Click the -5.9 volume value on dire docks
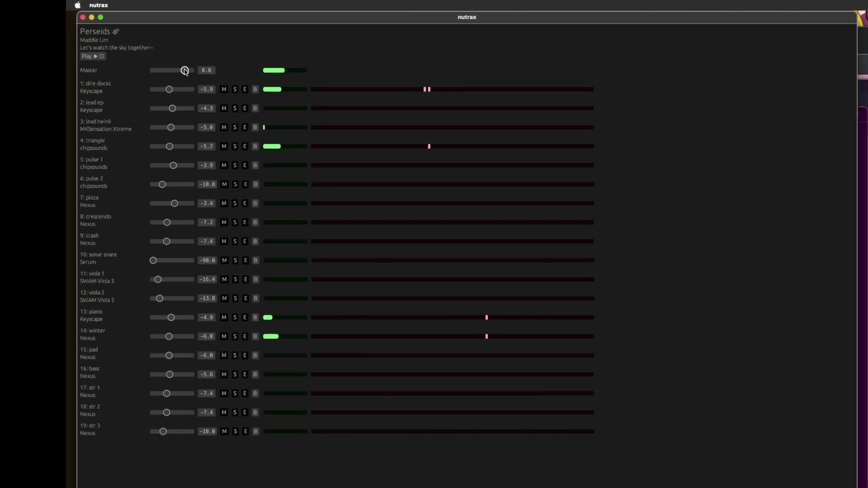The height and width of the screenshot is (488, 868). 207,89
